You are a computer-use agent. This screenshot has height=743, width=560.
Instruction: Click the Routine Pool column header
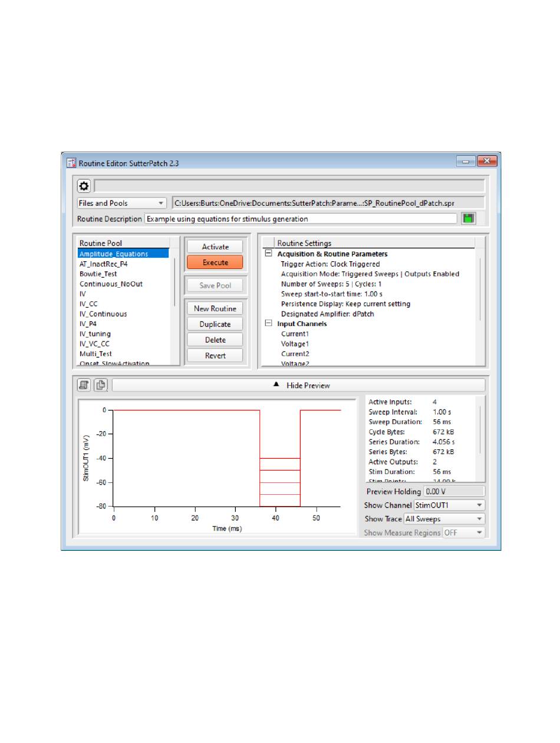click(x=123, y=243)
